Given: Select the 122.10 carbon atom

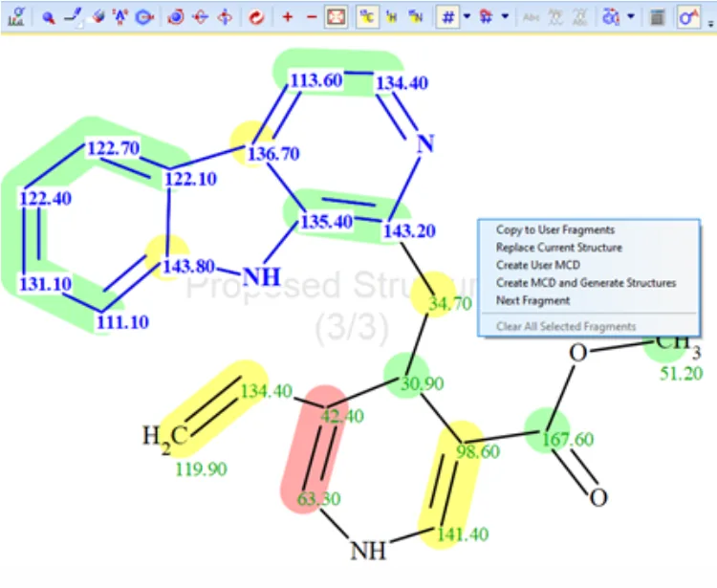Looking at the screenshot, I should click(190, 179).
